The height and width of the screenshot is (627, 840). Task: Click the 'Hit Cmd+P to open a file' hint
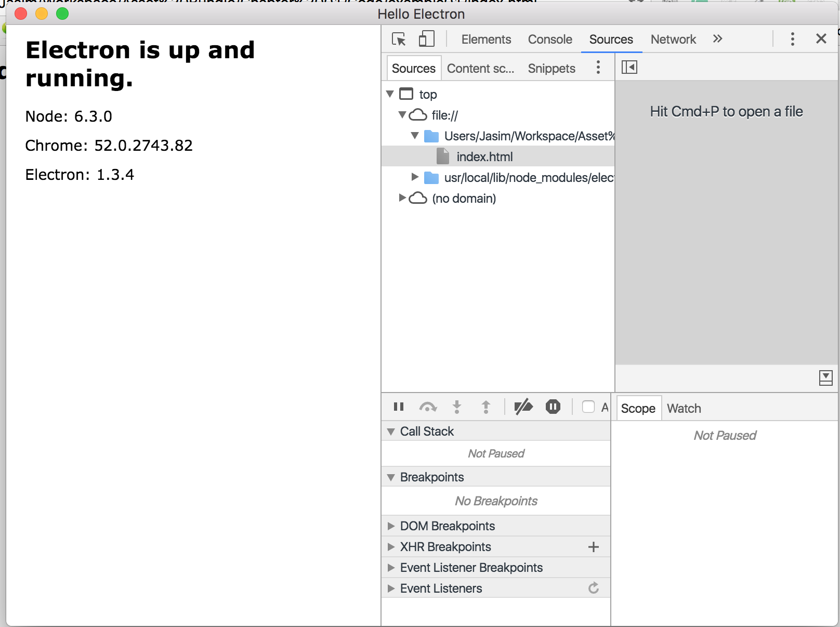point(726,111)
